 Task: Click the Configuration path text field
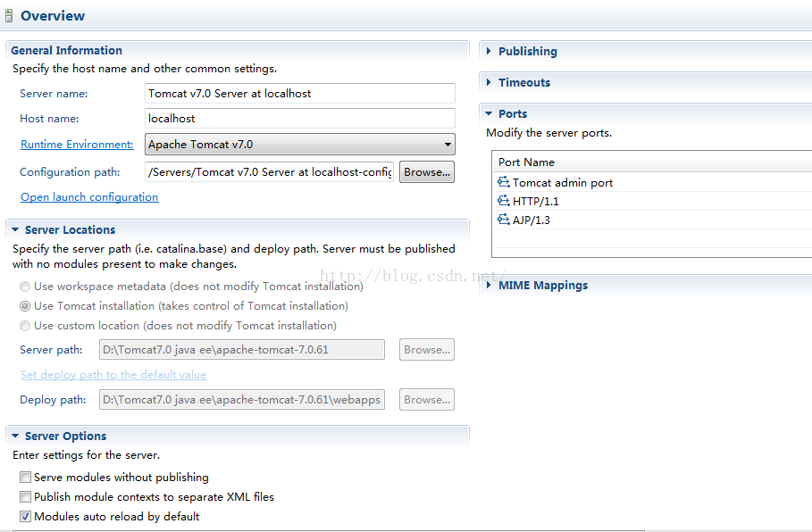pyautogui.click(x=269, y=171)
